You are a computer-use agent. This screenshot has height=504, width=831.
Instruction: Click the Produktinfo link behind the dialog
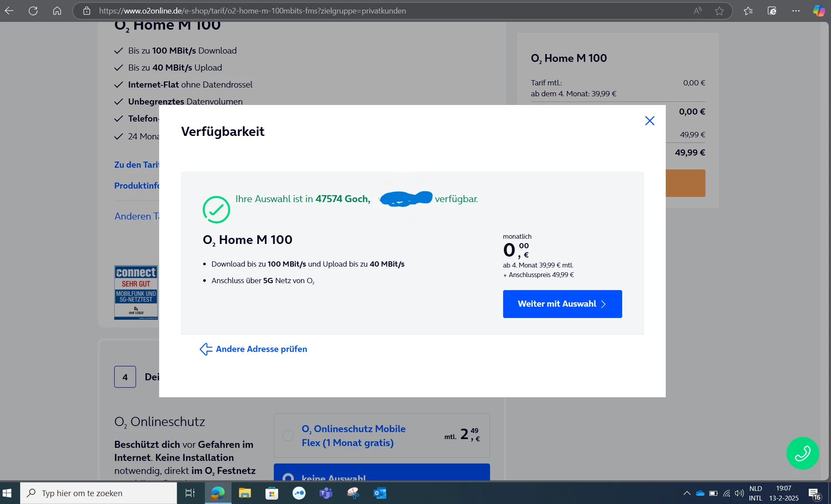click(x=137, y=186)
